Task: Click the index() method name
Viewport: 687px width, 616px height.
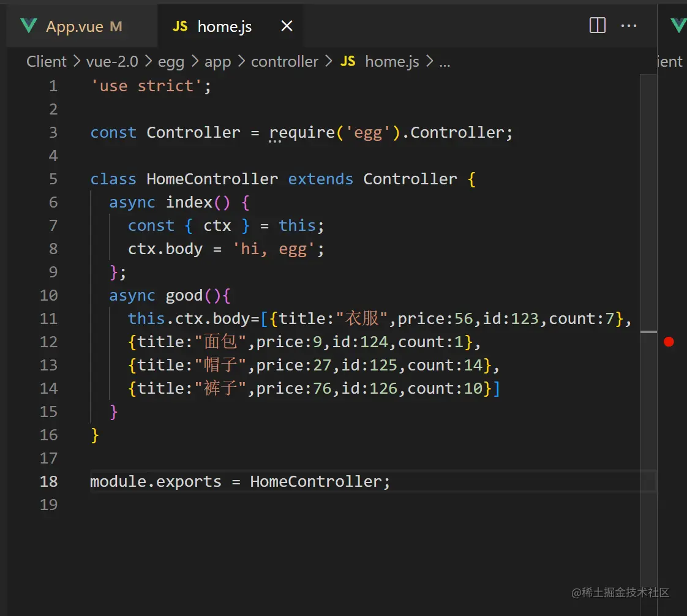Action: click(189, 203)
